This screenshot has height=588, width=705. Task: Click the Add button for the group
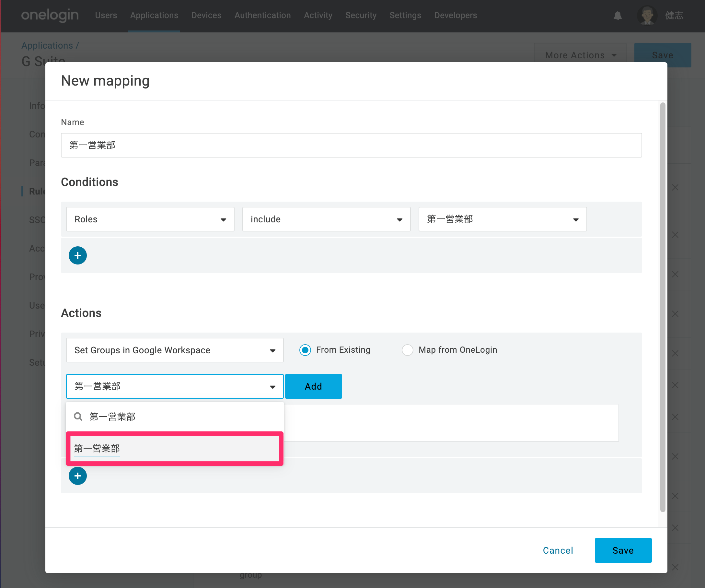point(314,386)
